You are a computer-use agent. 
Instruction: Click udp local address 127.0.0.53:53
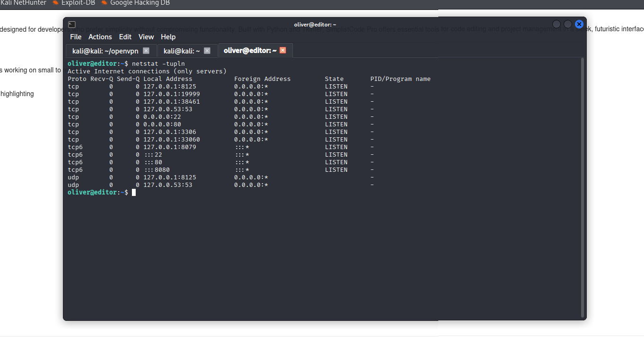click(168, 185)
